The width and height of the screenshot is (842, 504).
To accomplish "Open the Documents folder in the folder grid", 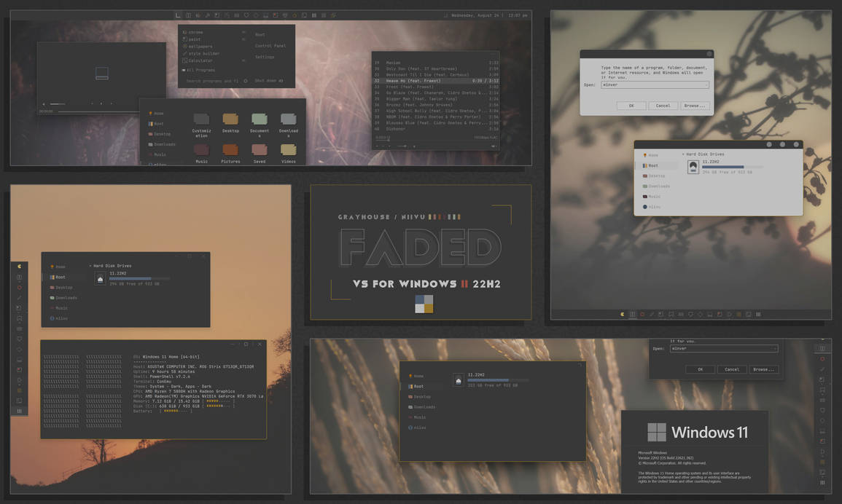I will pos(260,119).
